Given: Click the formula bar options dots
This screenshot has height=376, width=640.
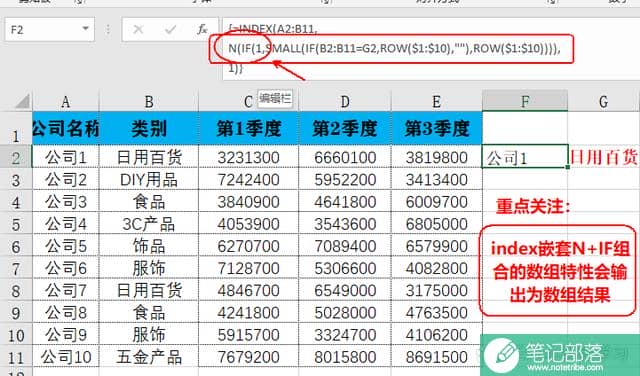Looking at the screenshot, I should pos(108,29).
